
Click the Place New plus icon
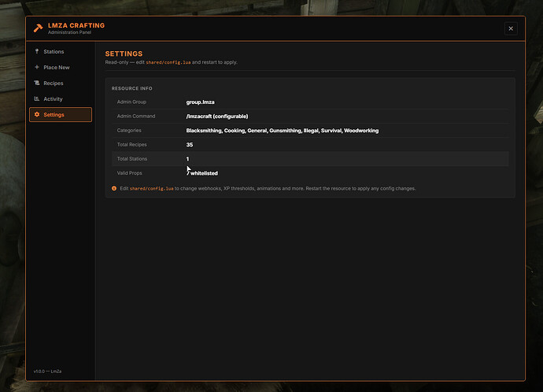coord(37,67)
